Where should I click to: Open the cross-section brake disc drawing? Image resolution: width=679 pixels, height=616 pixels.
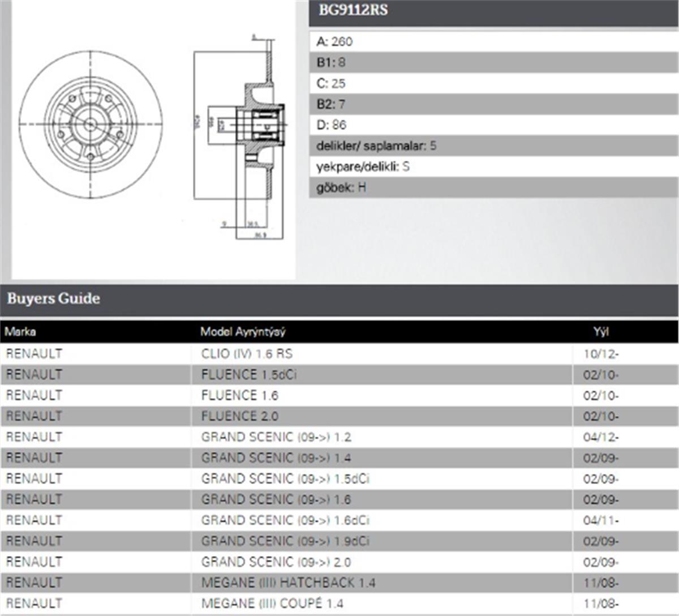pos(240,136)
